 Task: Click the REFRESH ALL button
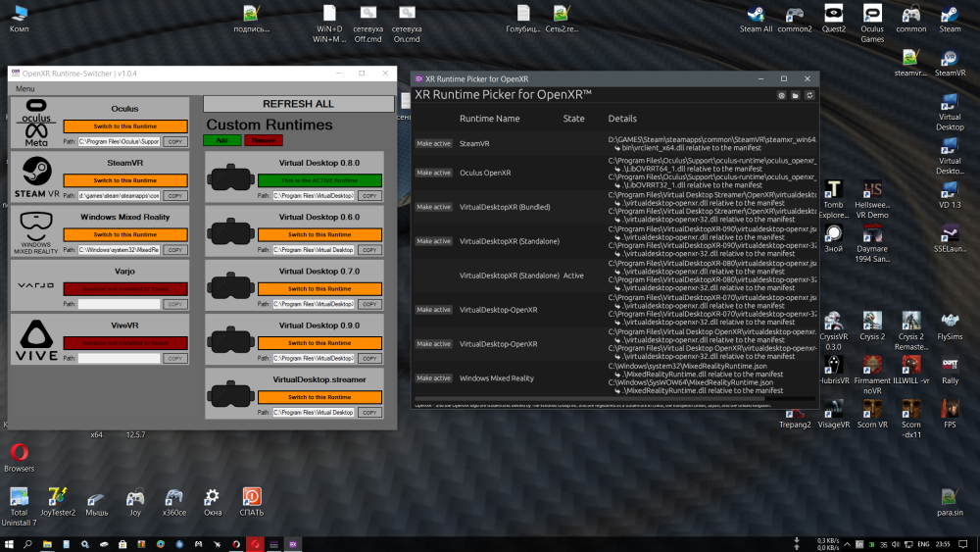[x=298, y=104]
